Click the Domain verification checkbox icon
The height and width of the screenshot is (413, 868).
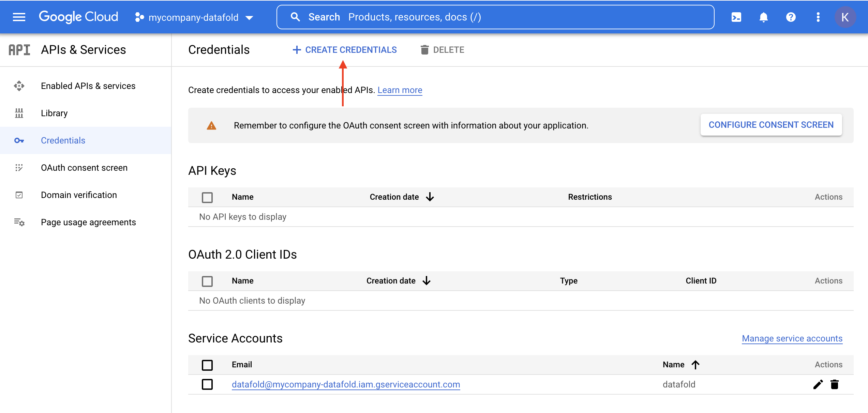(x=19, y=195)
